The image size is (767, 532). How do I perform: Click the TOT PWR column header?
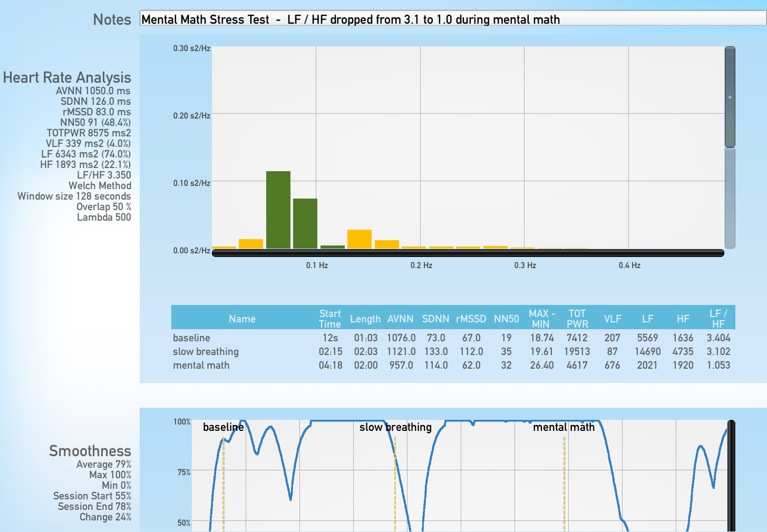(577, 318)
